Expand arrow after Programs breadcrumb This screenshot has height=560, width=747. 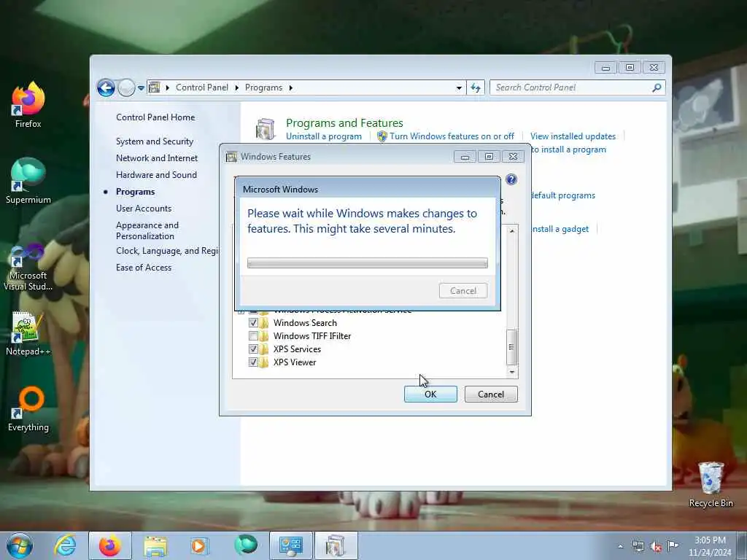pos(290,87)
